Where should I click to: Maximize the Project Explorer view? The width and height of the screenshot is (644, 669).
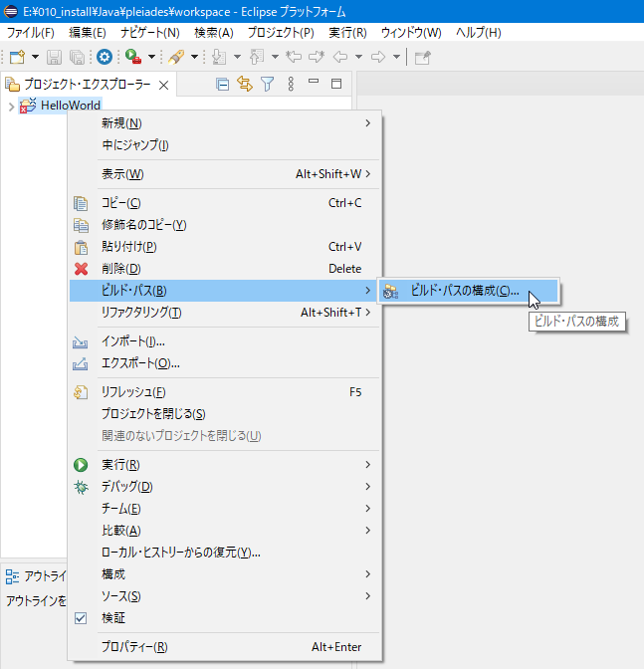click(336, 84)
